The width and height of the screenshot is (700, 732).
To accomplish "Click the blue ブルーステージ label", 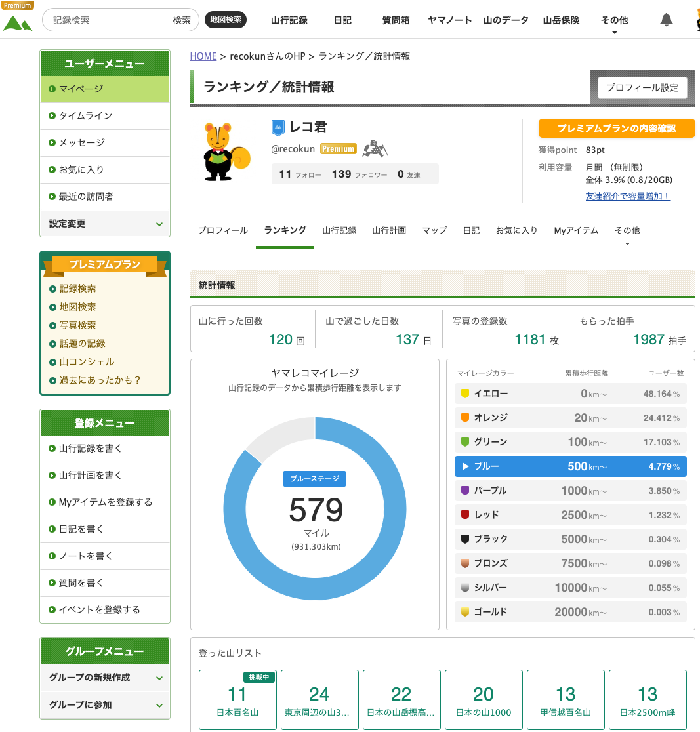I will tap(315, 479).
